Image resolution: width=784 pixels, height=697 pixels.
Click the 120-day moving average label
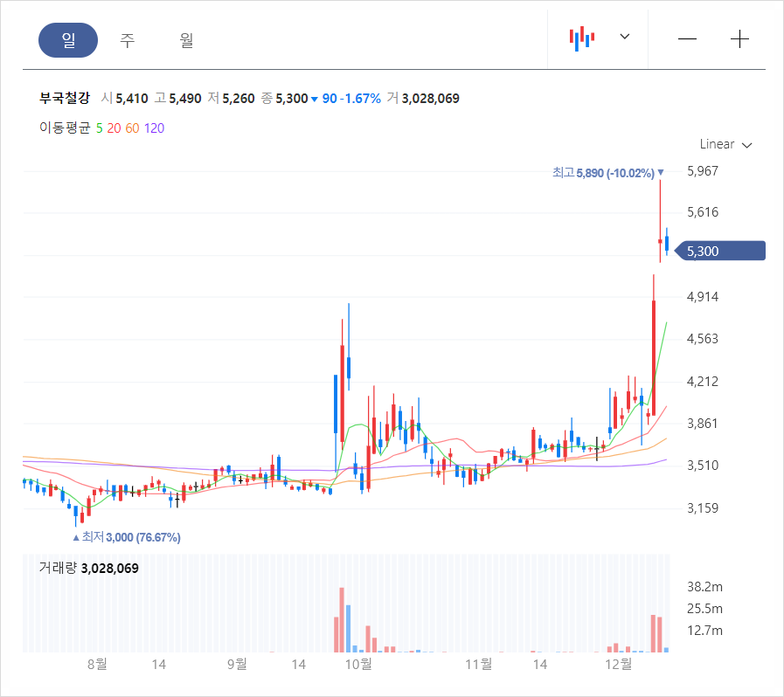(154, 128)
